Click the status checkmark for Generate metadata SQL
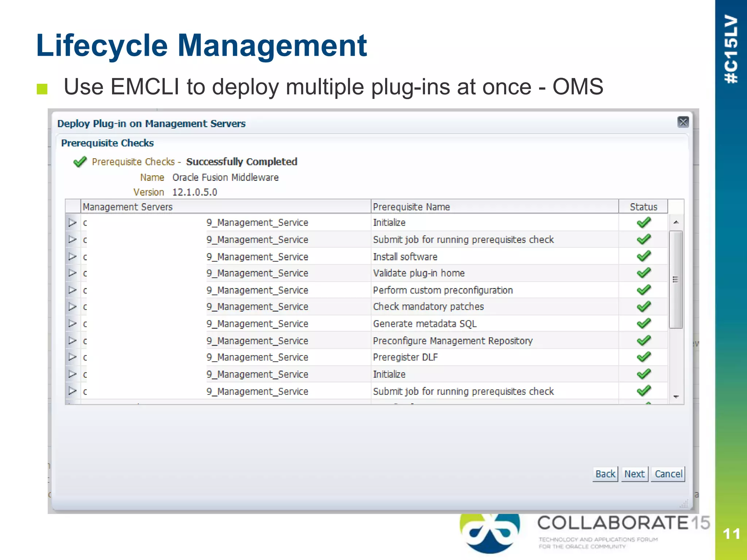Image resolution: width=747 pixels, height=560 pixels. click(644, 323)
